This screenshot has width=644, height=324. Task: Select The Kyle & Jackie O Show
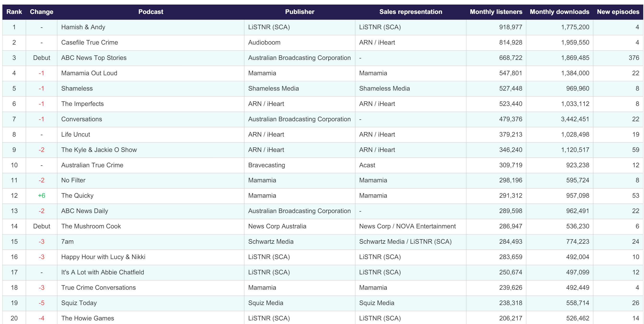(x=99, y=150)
